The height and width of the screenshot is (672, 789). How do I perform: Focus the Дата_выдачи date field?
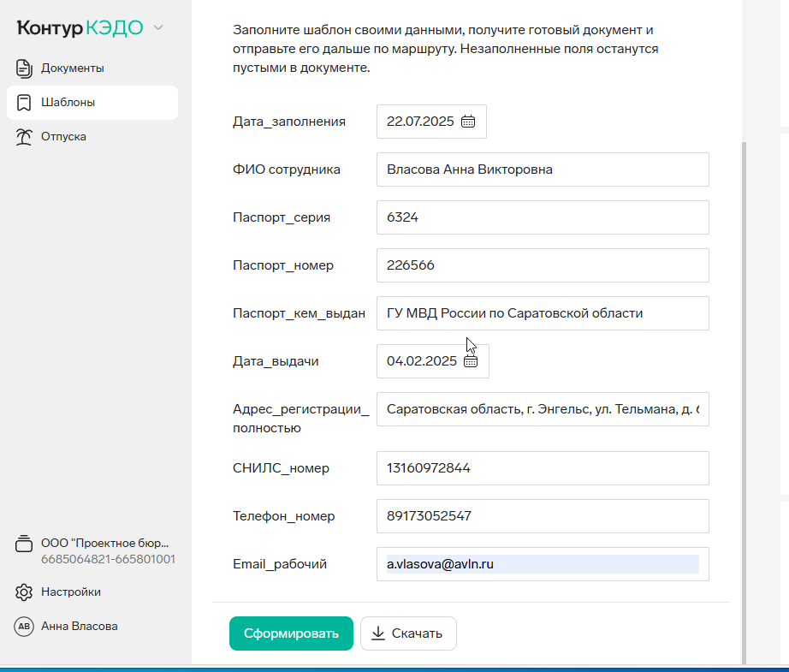coord(433,361)
